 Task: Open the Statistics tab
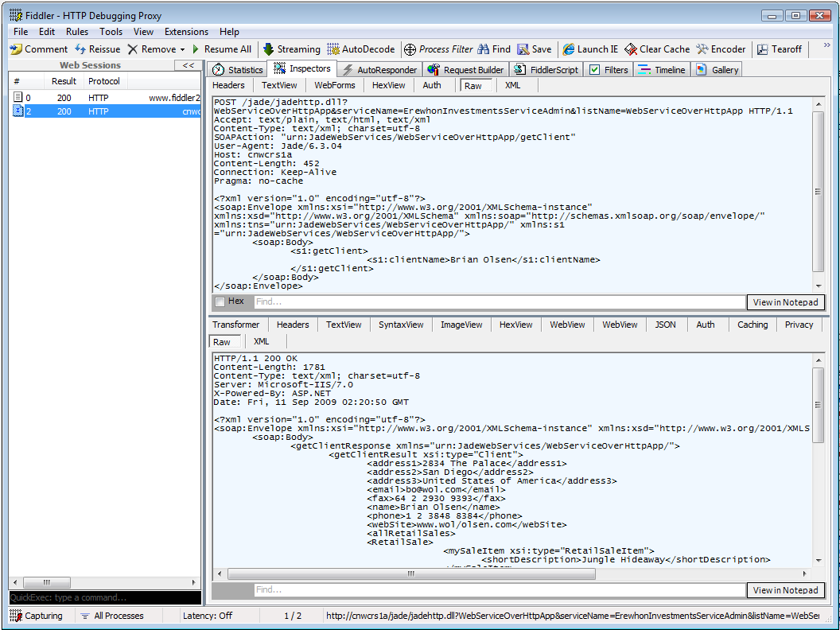pyautogui.click(x=237, y=70)
